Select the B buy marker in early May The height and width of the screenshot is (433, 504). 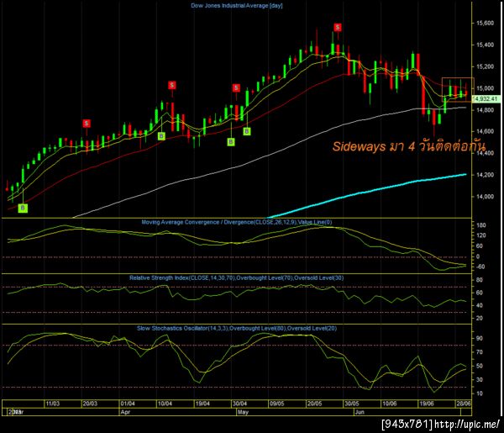pos(246,131)
